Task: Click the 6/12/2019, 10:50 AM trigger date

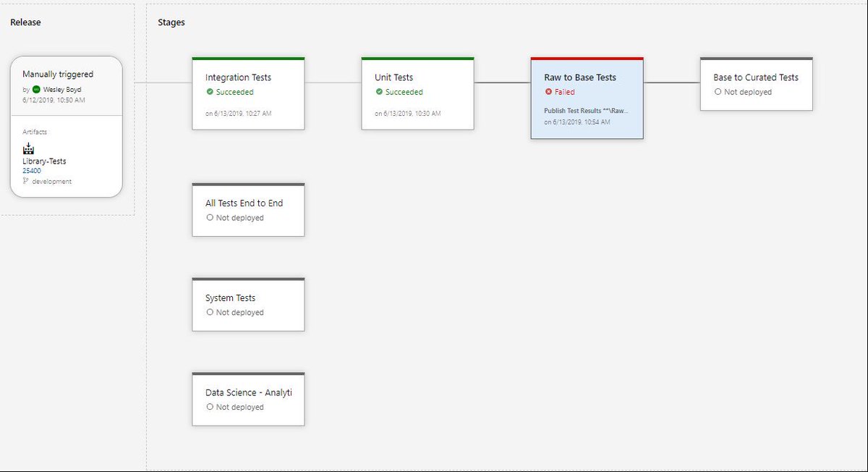Action: pyautogui.click(x=54, y=100)
